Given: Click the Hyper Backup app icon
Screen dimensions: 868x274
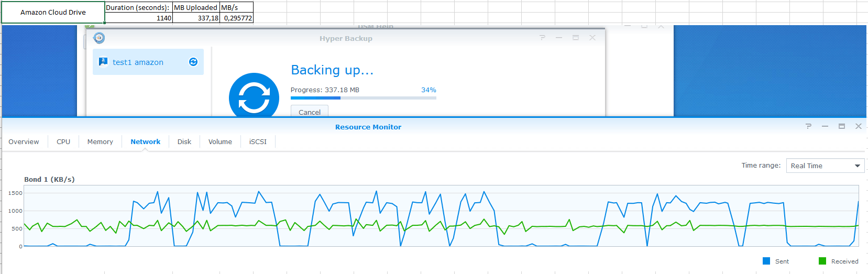Looking at the screenshot, I should [x=99, y=38].
